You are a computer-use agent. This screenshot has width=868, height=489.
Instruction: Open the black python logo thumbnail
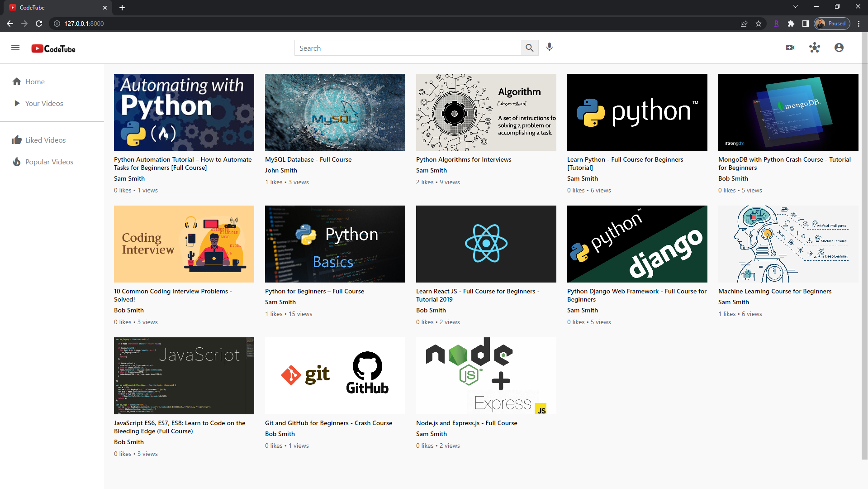[x=637, y=112]
